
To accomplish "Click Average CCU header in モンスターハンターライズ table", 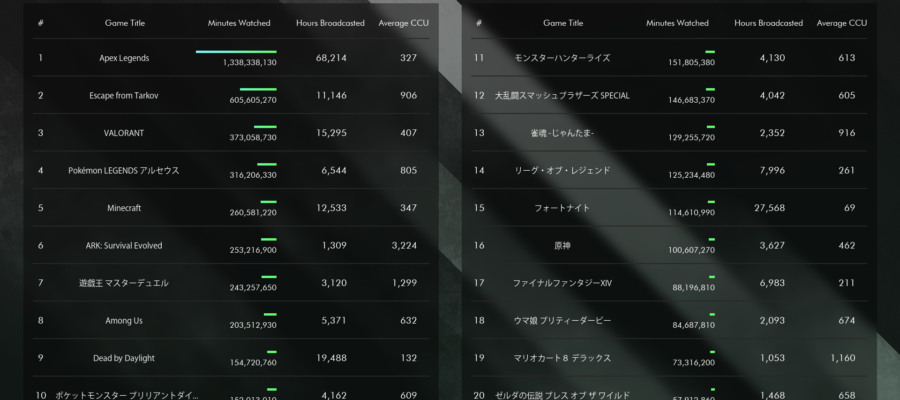I will 841,24.
